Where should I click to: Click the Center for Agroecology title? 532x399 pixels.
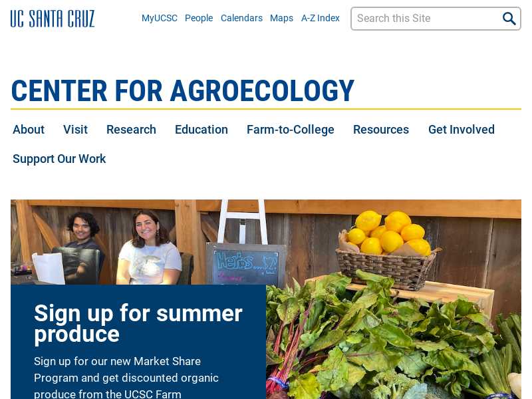tap(183, 90)
